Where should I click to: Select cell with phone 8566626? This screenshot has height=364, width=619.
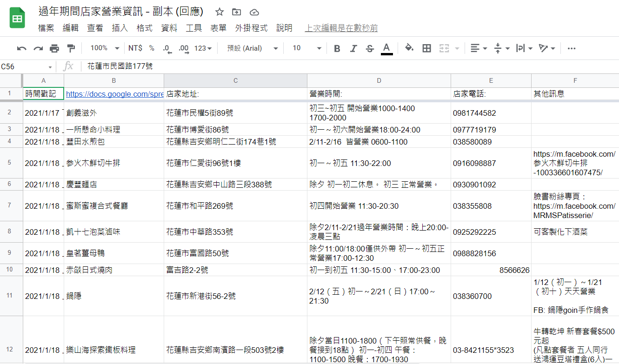coord(491,270)
